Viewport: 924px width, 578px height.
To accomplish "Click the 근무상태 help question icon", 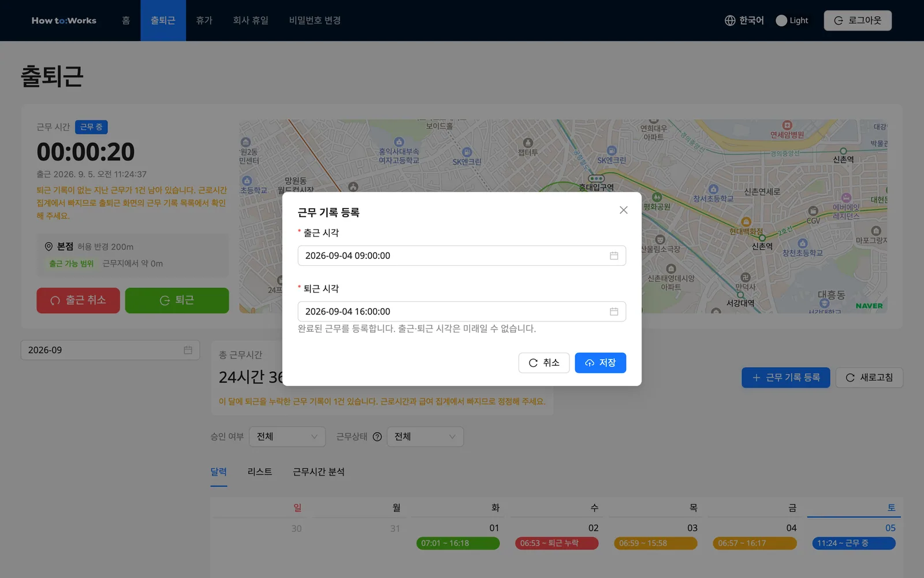I will click(377, 437).
